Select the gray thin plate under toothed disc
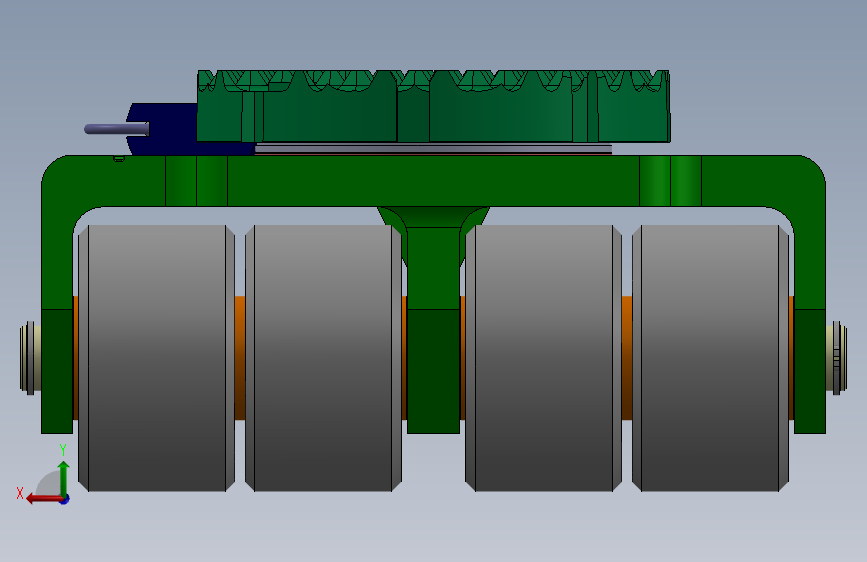Screen dimensions: 867x562 tap(434, 148)
